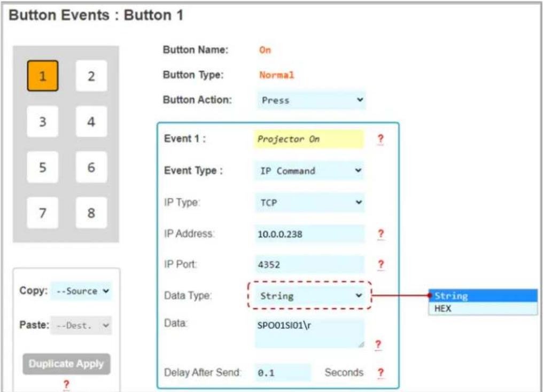Open the Data Type dropdown
Screen dimensions: 544x392
click(310, 296)
